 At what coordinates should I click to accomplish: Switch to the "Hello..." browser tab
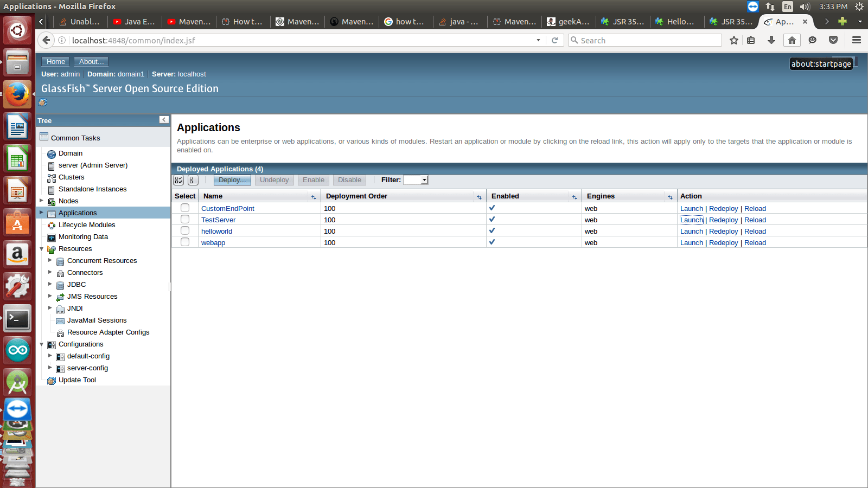(677, 22)
